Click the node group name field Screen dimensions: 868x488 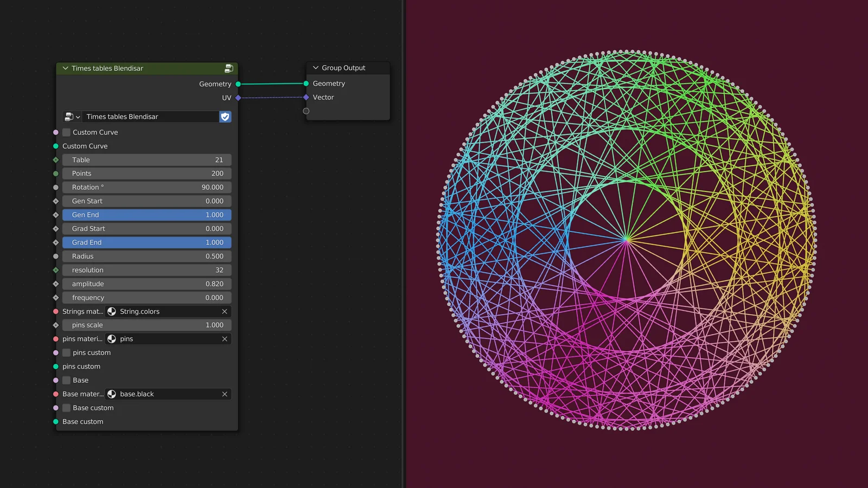[x=150, y=117]
